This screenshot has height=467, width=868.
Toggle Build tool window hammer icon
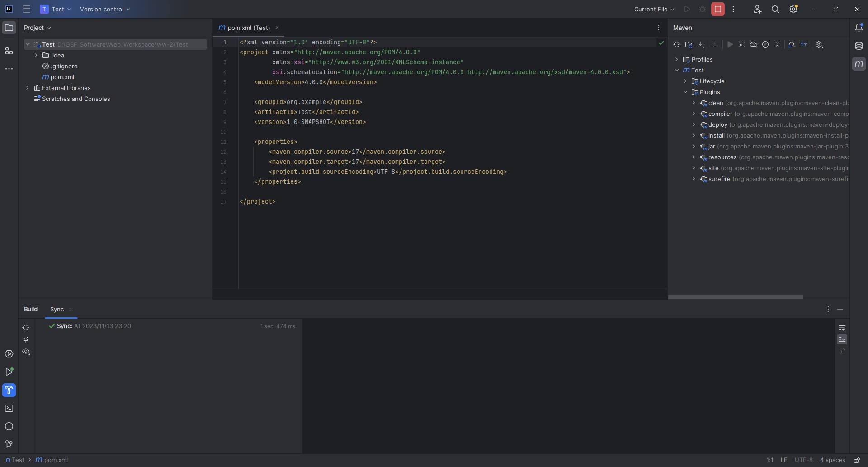tap(9, 390)
